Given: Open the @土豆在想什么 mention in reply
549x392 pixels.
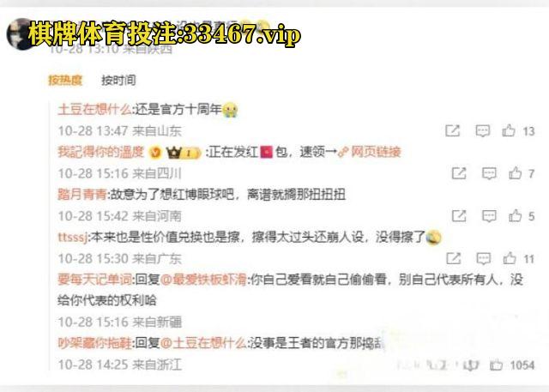Looking at the screenshot, I should pos(203,343).
